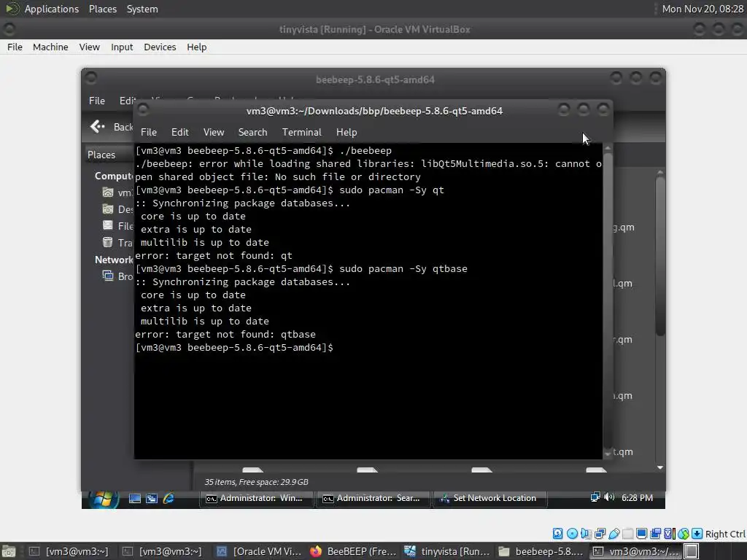Switch to Set Network Location taskbar button

(489, 498)
